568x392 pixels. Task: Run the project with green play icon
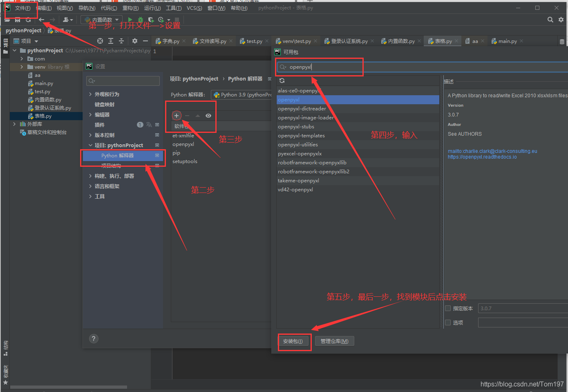point(130,20)
